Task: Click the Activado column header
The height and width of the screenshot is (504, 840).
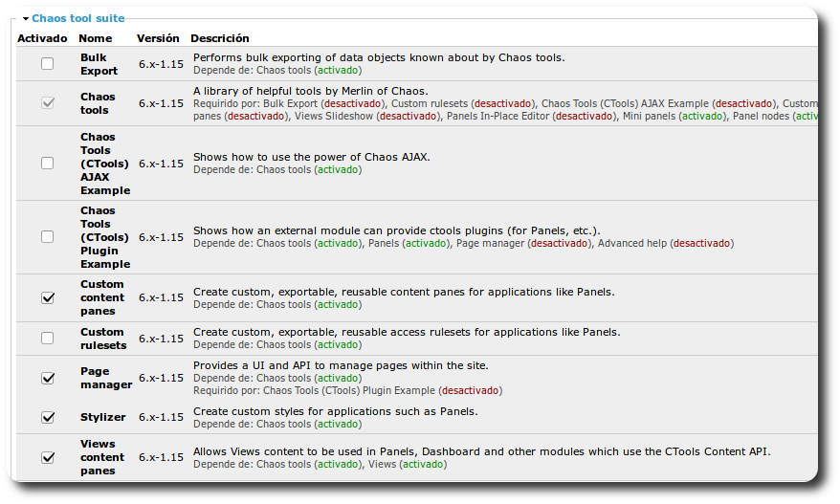Action: [x=42, y=38]
